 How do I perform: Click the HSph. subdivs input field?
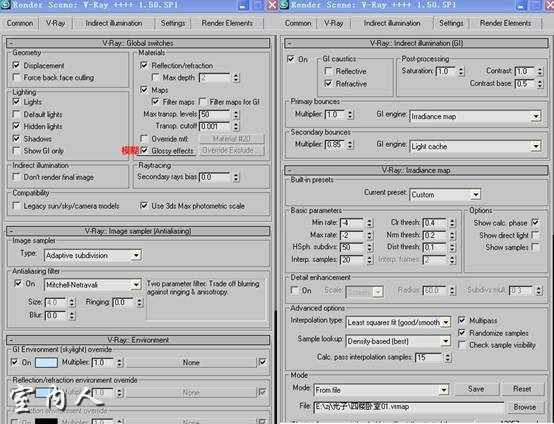pos(352,247)
